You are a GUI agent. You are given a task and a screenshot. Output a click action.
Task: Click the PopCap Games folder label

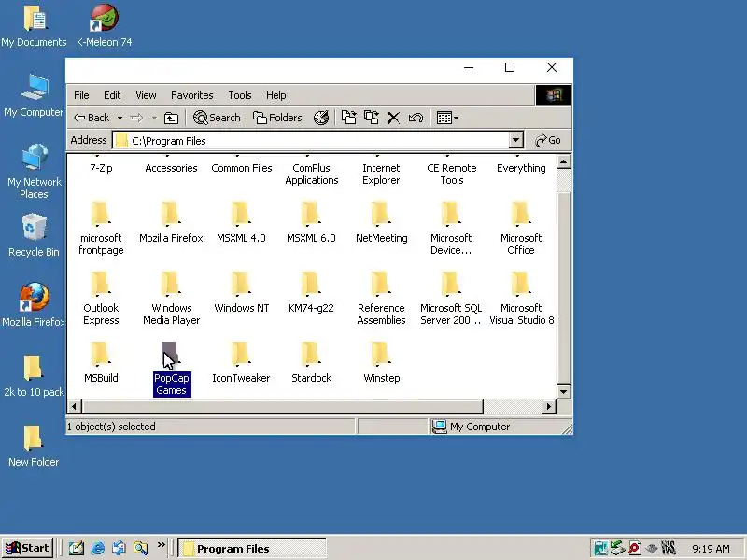click(172, 385)
